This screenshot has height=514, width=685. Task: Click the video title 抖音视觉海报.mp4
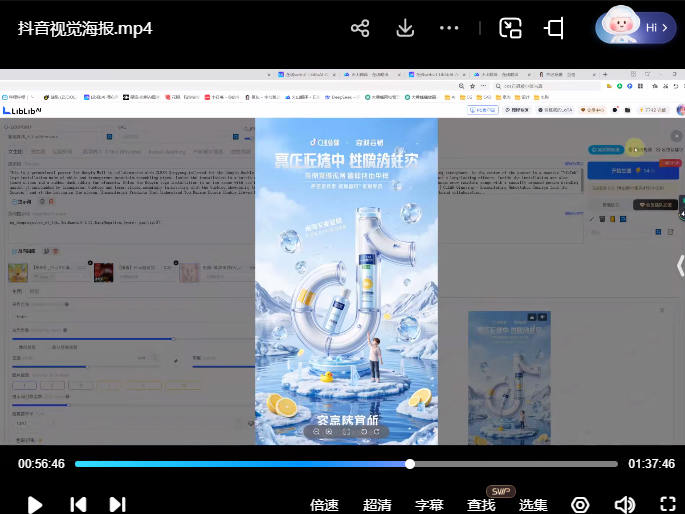[x=85, y=28]
